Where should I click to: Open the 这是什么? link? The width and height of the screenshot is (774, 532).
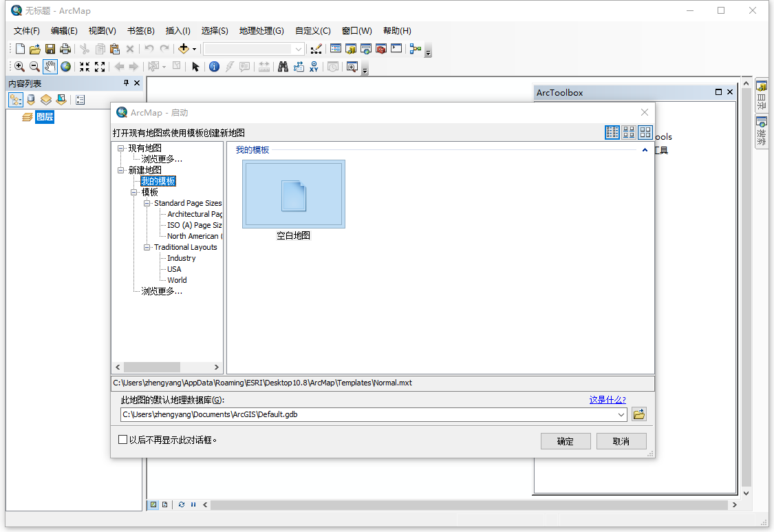tap(608, 400)
